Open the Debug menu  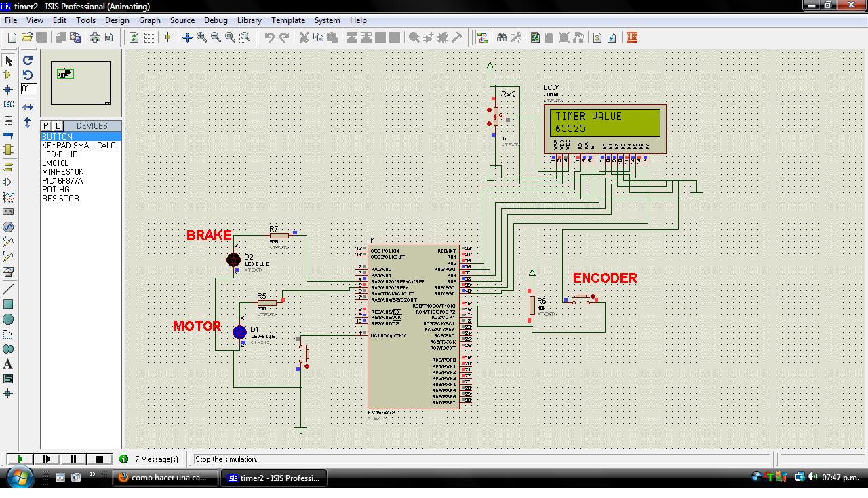[216, 20]
